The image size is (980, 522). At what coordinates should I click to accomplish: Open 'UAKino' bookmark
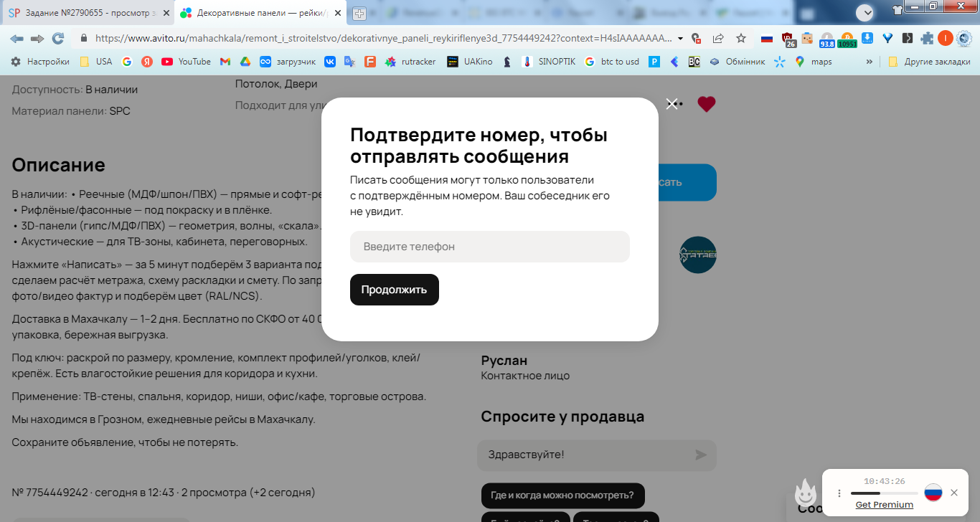tap(470, 62)
